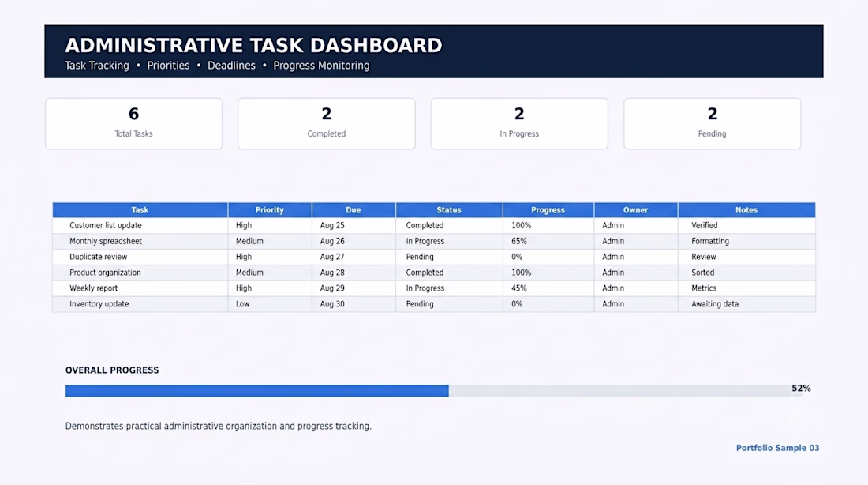Select the Due column header

[x=354, y=210]
